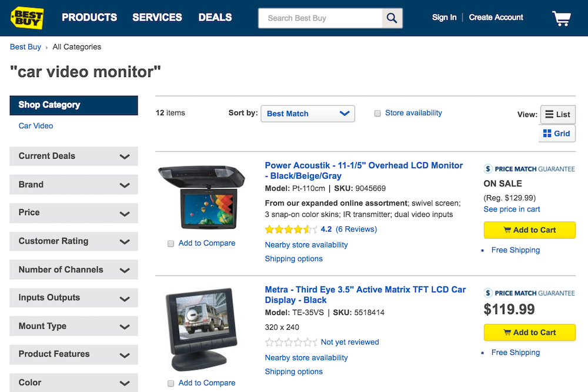
Task: Open Metra Third Eye LCD Car Display title
Action: point(365,294)
